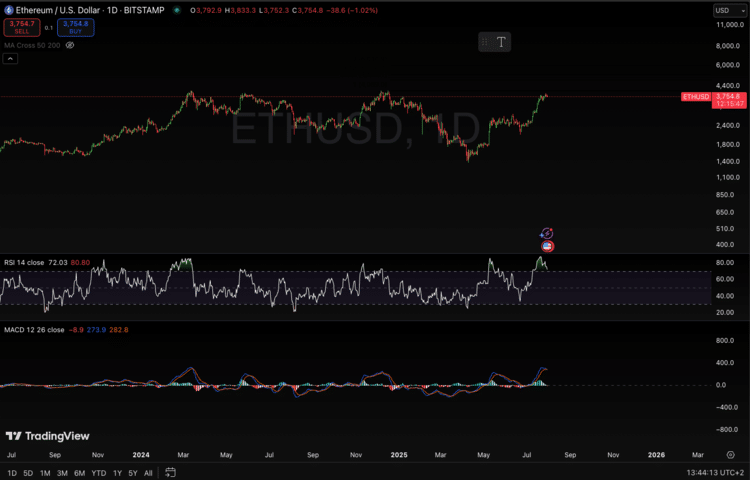Select the 1Y time range
This screenshot has height=480, width=750.
point(117,473)
